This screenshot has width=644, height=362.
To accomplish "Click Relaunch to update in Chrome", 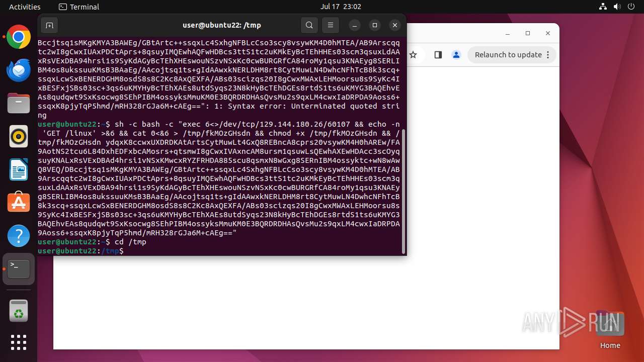I will click(x=512, y=55).
